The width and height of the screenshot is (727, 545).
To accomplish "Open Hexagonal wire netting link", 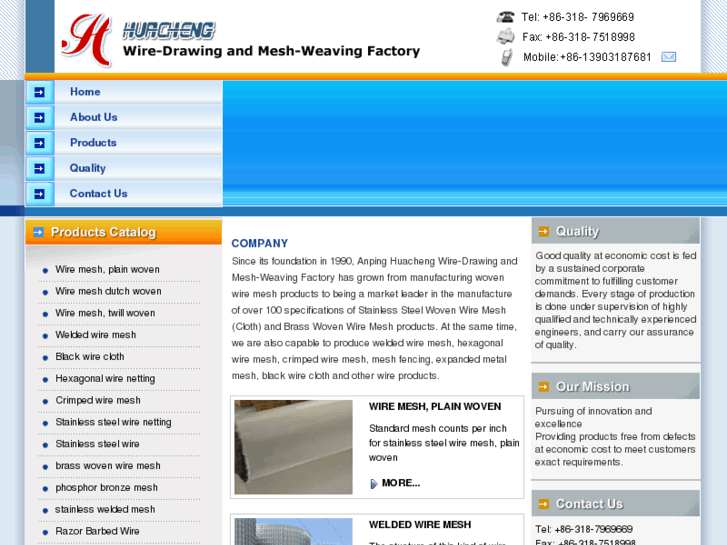I will tap(105, 378).
